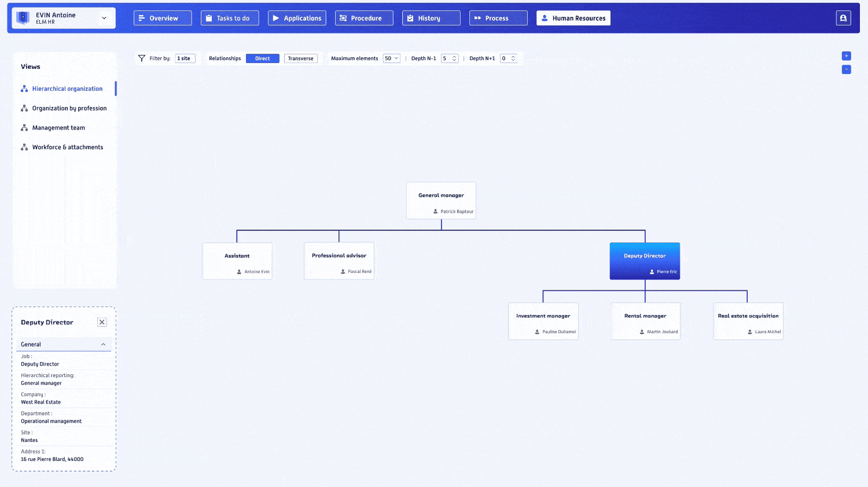Toggle the Direct relationships filter
The width and height of the screenshot is (868, 487).
[262, 58]
